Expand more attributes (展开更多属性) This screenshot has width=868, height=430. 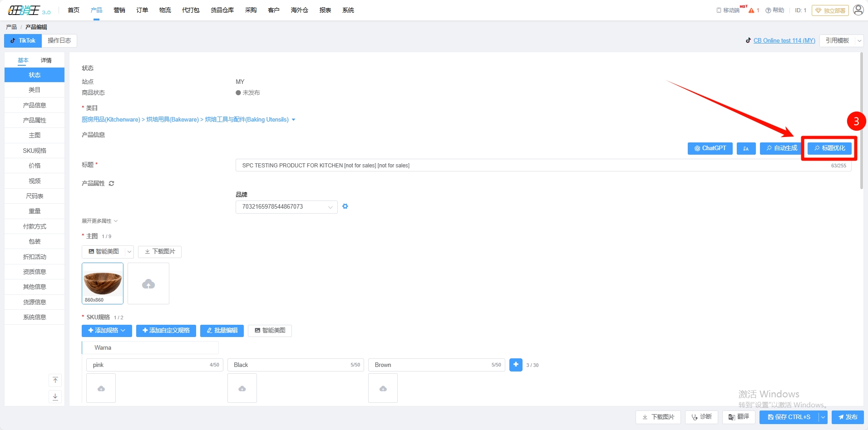(99, 221)
